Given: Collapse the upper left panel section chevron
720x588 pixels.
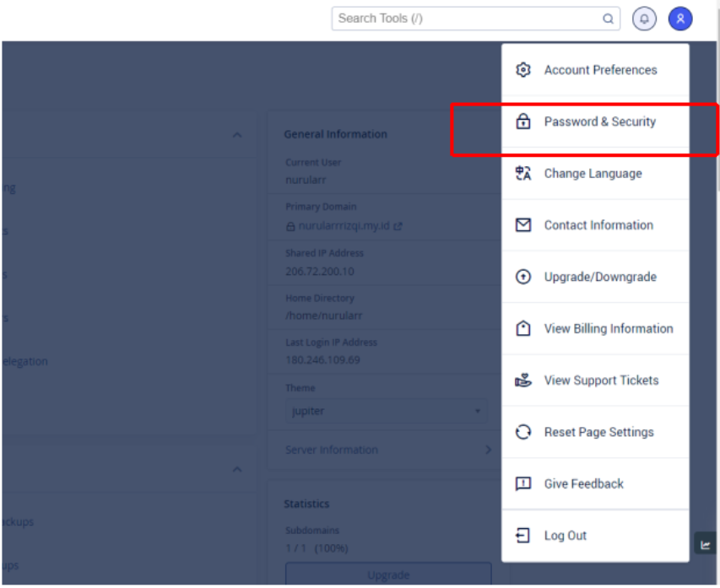Looking at the screenshot, I should pos(237,135).
